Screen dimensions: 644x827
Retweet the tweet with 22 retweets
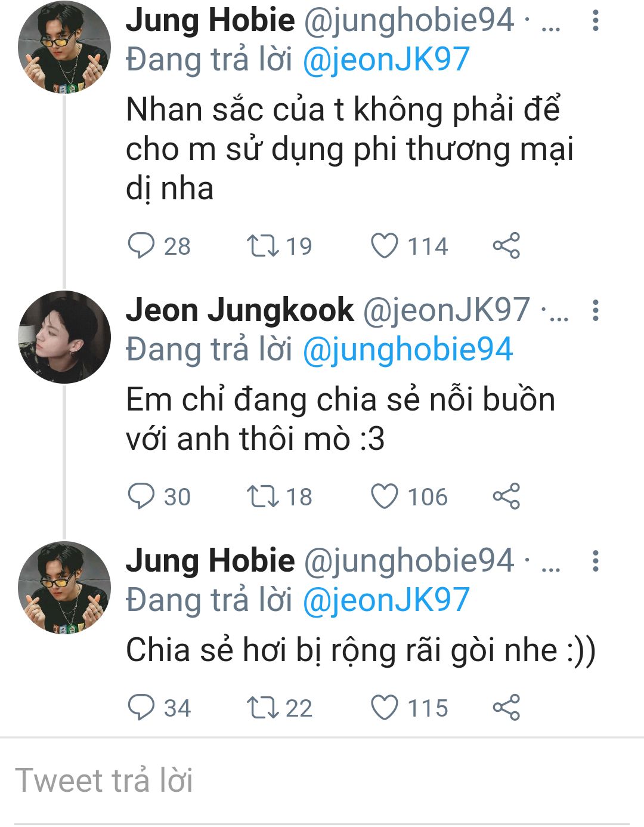(263, 707)
